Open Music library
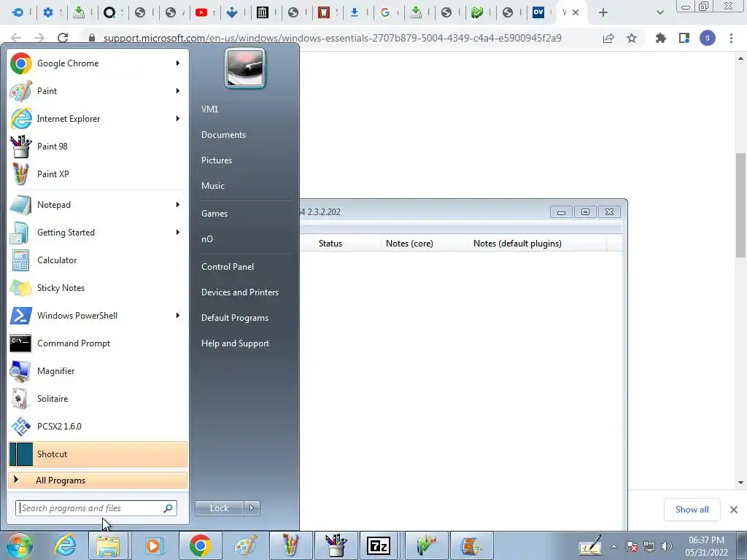The height and width of the screenshot is (560, 747). [x=212, y=186]
